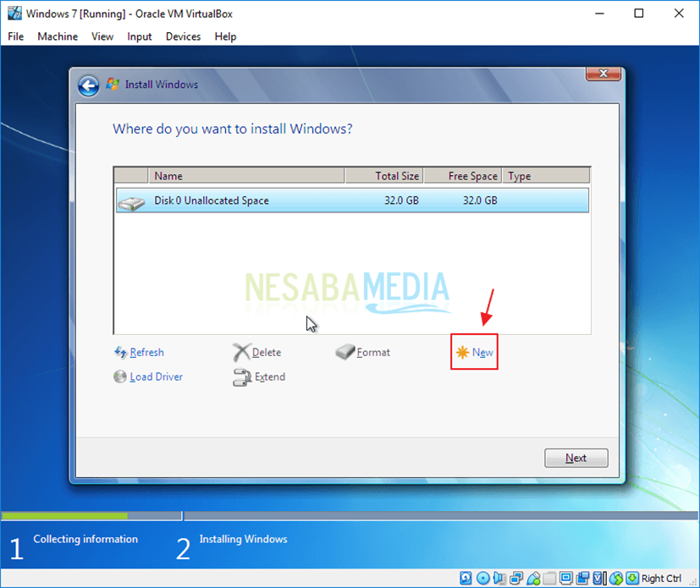Viewport: 700px width, 588px height.
Task: Click the New partition option
Action: click(482, 353)
